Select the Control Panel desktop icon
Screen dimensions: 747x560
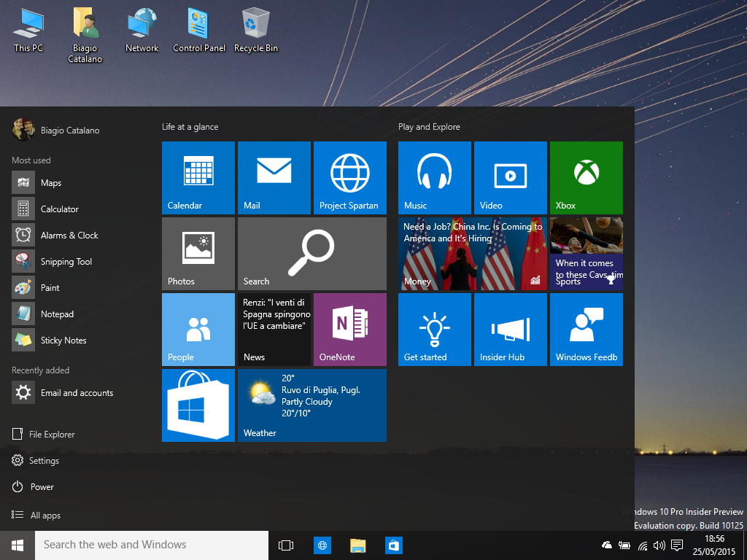199,30
